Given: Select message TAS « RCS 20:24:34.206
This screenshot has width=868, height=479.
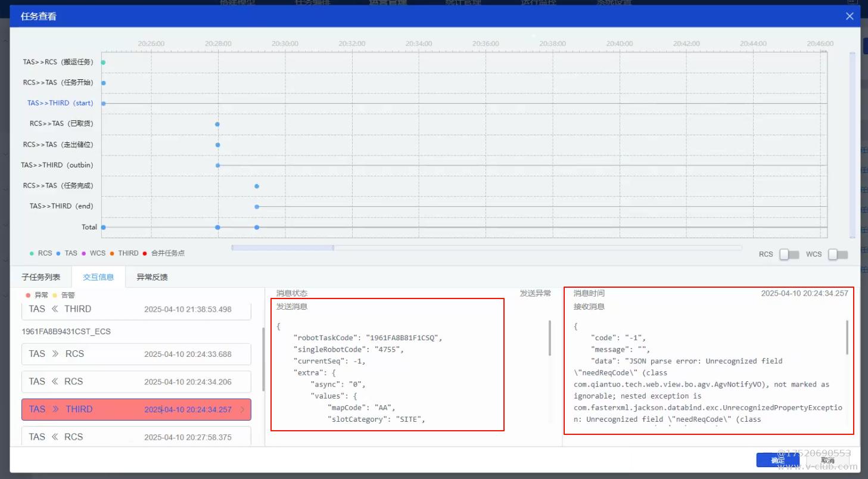Looking at the screenshot, I should click(x=136, y=382).
